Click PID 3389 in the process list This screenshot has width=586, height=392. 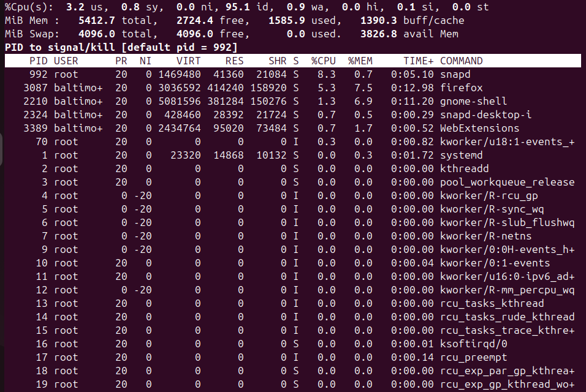[36, 128]
